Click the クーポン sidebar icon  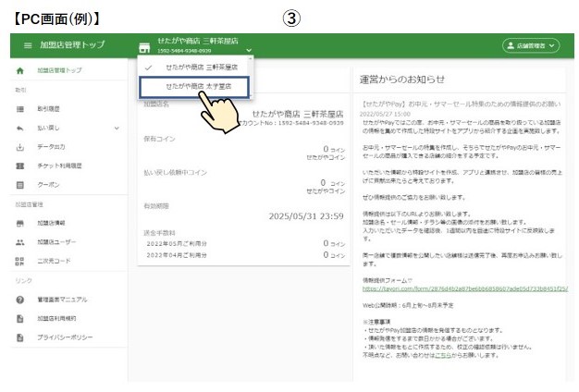(20, 185)
